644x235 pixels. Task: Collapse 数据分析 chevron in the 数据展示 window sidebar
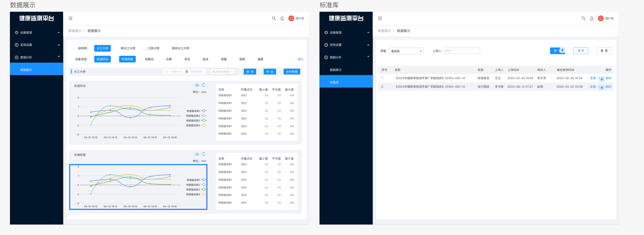pyautogui.click(x=59, y=56)
